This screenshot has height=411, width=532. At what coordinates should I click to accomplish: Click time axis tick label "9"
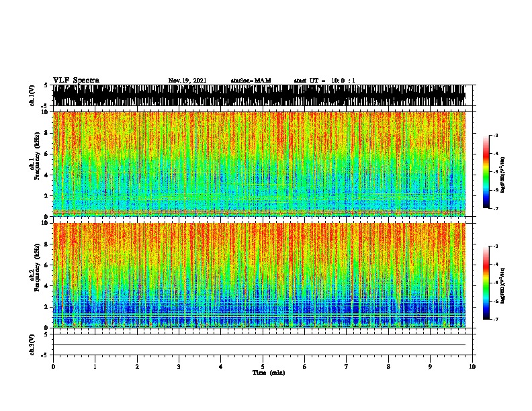pyautogui.click(x=430, y=367)
